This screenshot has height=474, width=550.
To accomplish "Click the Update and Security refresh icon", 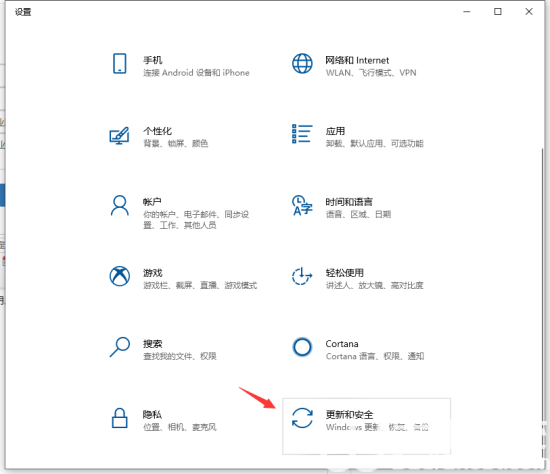I will coord(302,418).
